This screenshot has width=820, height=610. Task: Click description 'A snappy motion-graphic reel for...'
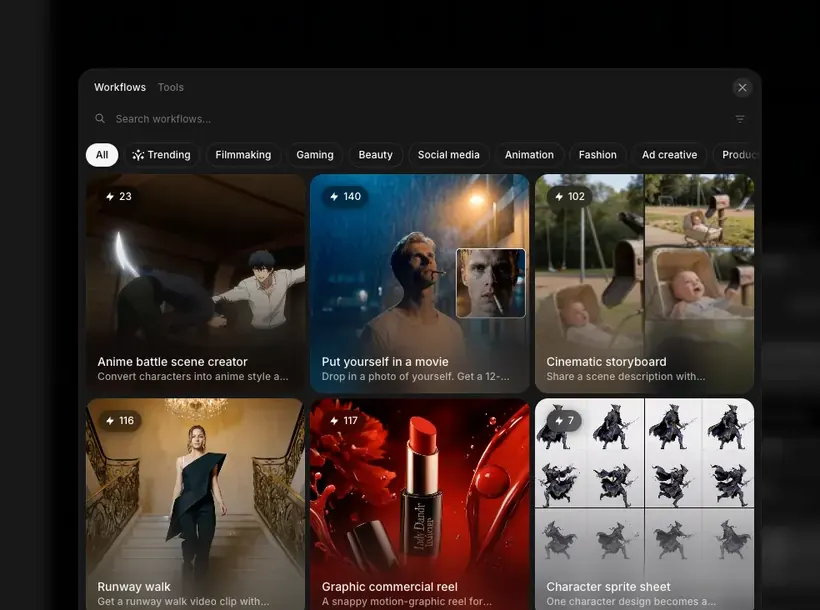click(x=406, y=602)
